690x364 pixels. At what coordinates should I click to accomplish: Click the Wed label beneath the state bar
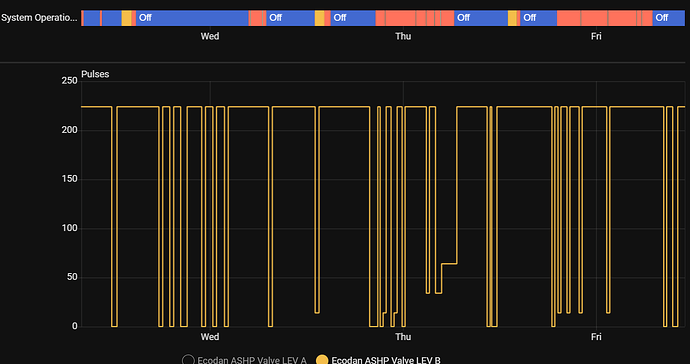tap(210, 36)
